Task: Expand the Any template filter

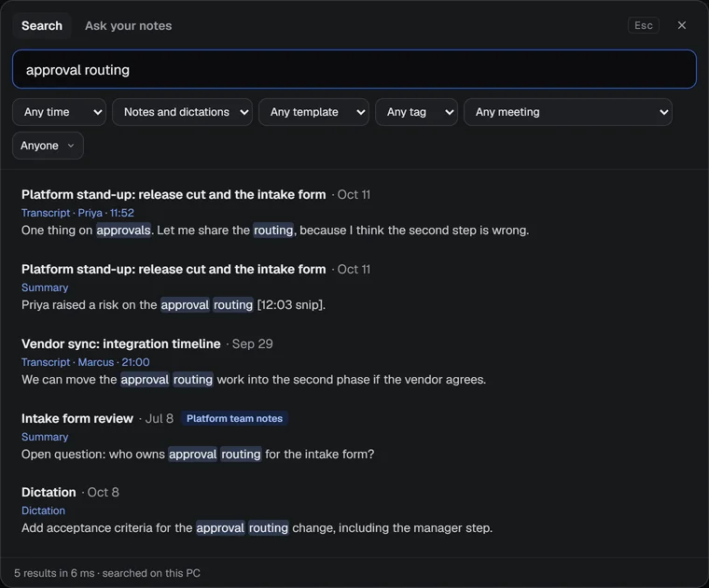Action: [x=313, y=112]
